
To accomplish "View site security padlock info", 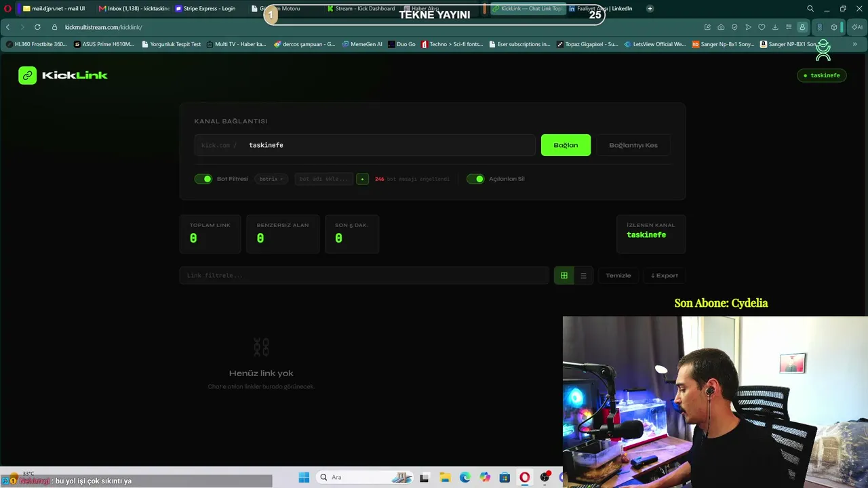I will (54, 27).
